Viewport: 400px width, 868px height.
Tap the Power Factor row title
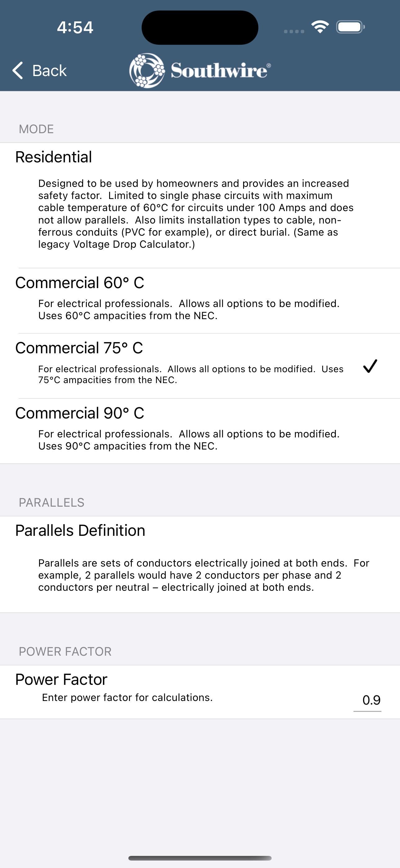61,679
